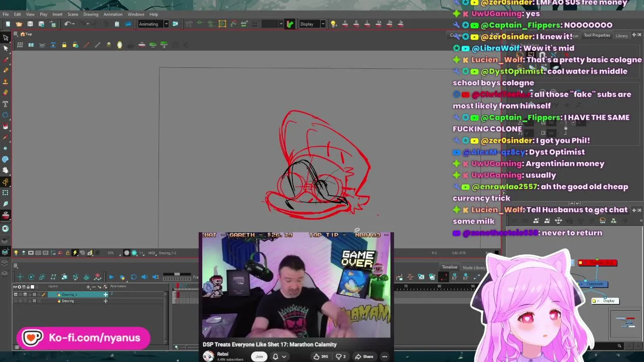
Task: Toggle the Loop playback icon
Action: point(133,277)
